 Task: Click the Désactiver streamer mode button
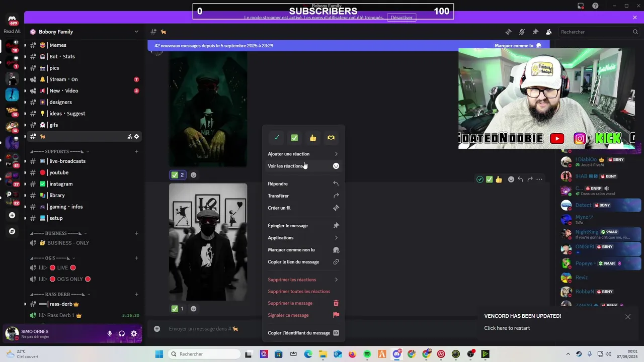pyautogui.click(x=401, y=18)
